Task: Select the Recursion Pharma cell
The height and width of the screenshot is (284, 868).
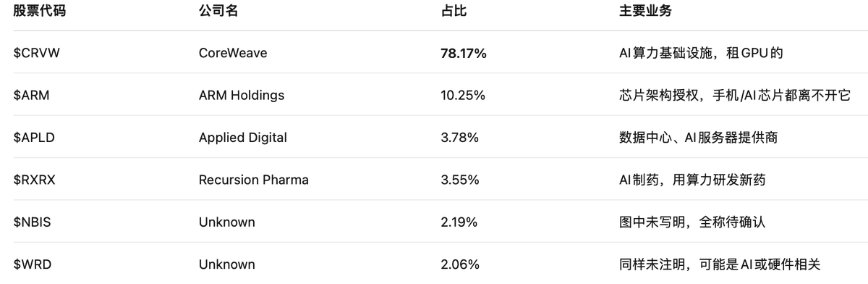Action: point(253,180)
